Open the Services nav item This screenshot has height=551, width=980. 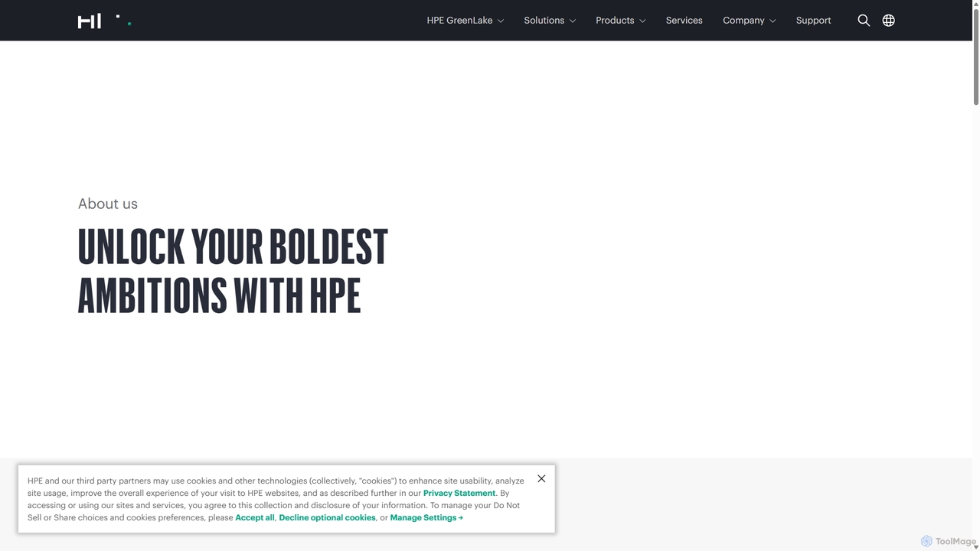coord(684,21)
